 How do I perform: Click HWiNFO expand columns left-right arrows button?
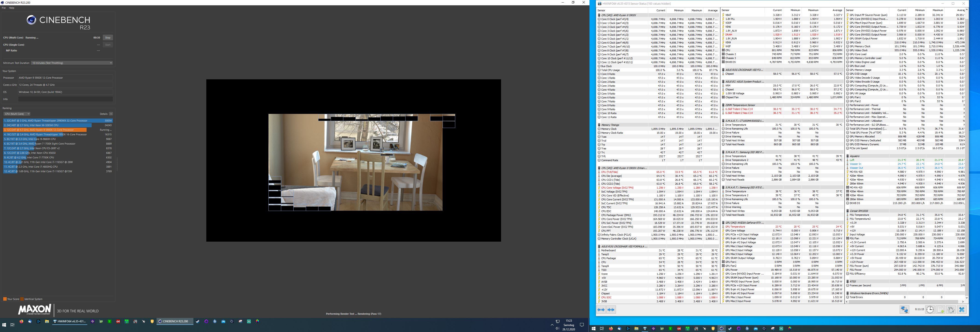tap(601, 310)
